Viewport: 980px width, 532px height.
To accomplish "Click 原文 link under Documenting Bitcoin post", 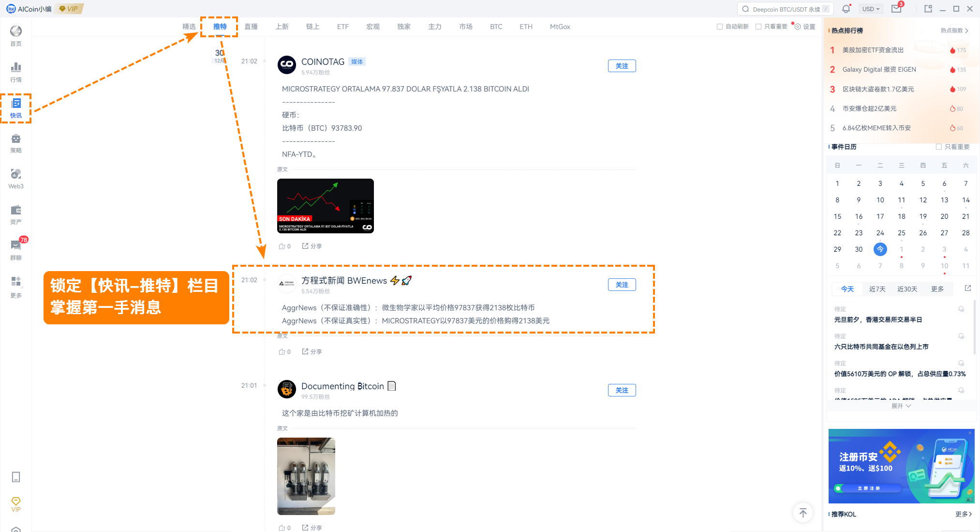I will pyautogui.click(x=282, y=428).
